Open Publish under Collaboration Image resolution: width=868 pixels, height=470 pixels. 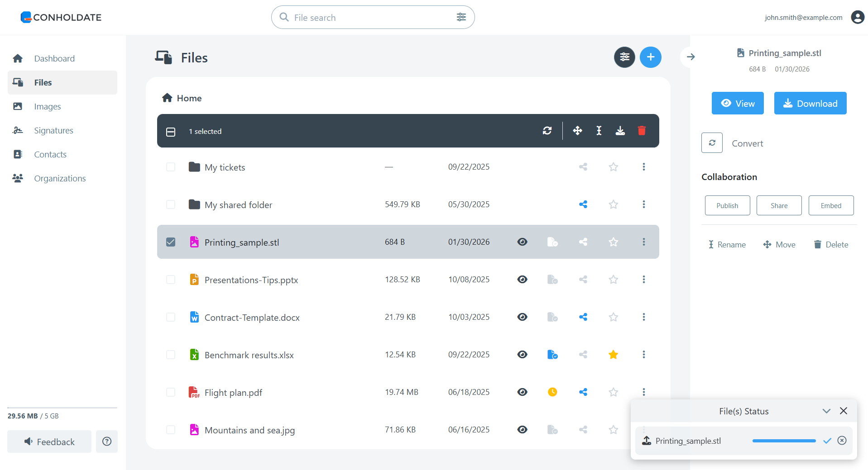point(727,205)
